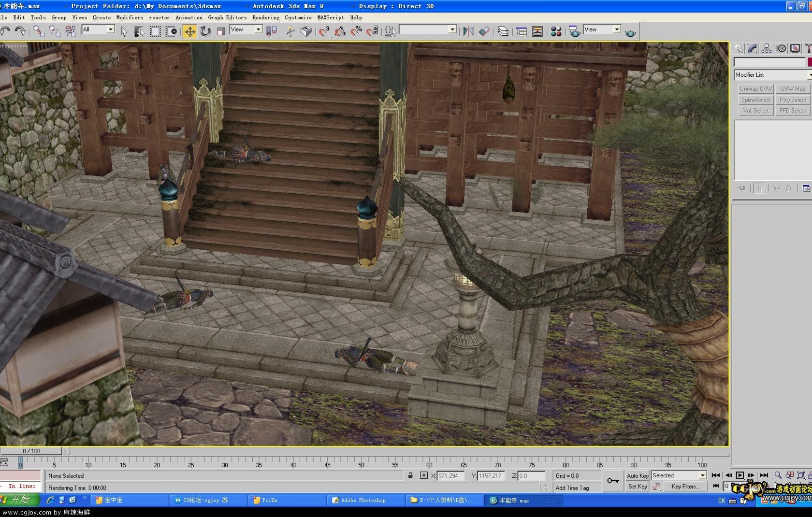Open the MAXScript menu
Viewport: 812px width, 517px height.
click(331, 17)
